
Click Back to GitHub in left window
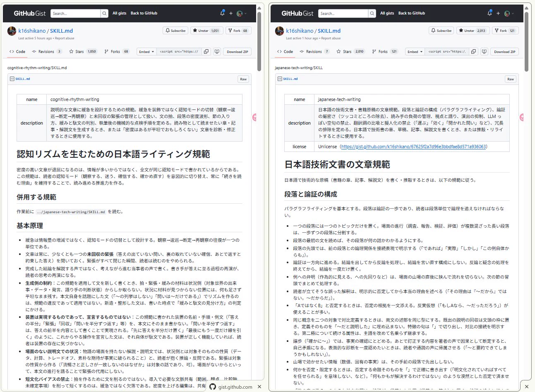pyautogui.click(x=144, y=13)
